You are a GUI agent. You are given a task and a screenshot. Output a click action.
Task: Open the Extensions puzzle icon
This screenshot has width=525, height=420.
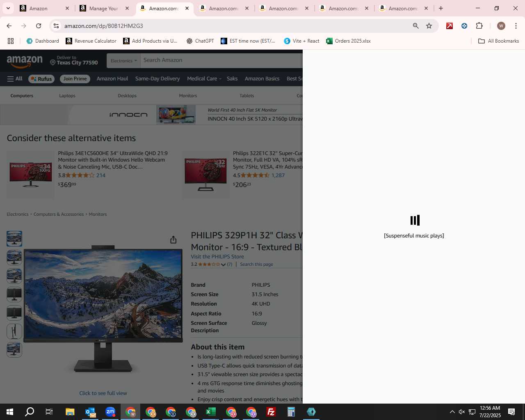479,26
